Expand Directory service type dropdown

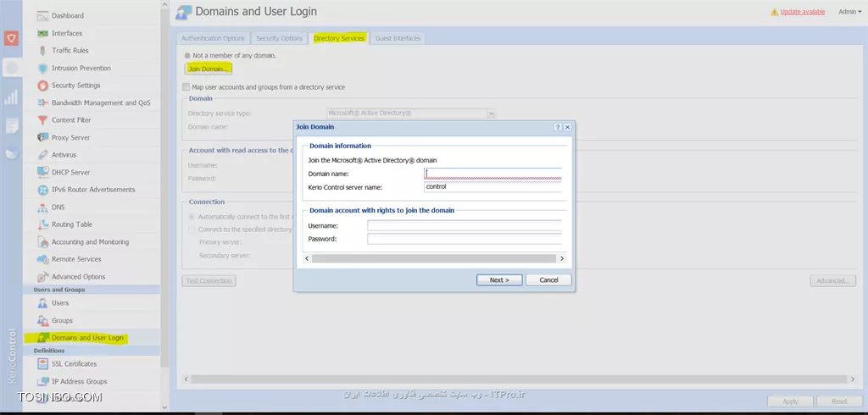491,113
